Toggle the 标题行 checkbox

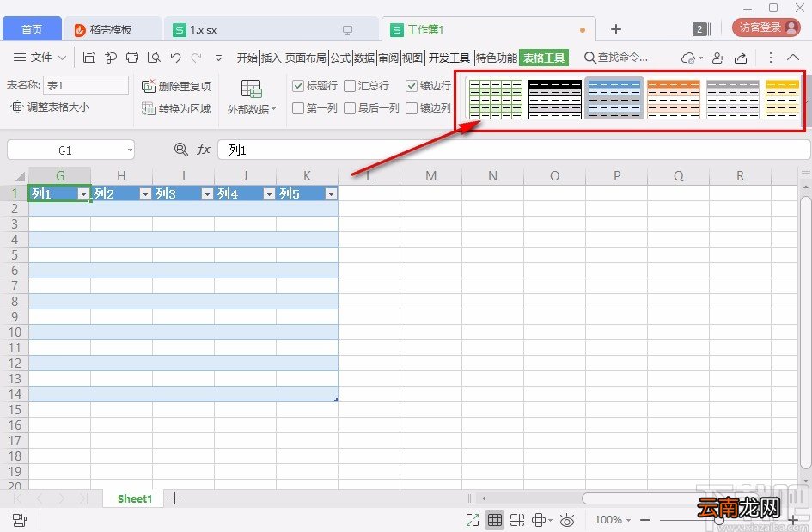click(298, 85)
